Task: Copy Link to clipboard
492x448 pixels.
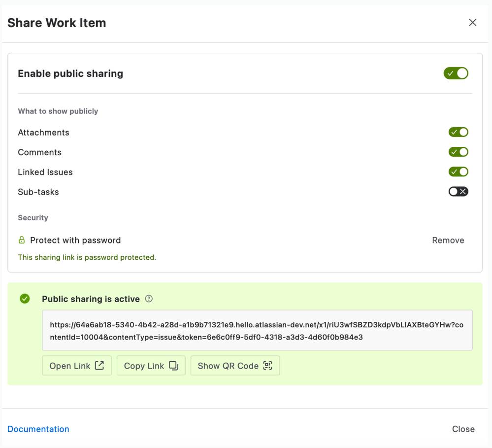Action: (151, 365)
